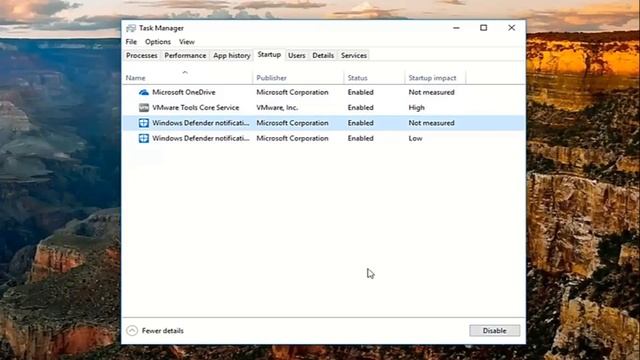The image size is (640, 360).
Task: Switch to the Details tab
Action: pyautogui.click(x=323, y=56)
